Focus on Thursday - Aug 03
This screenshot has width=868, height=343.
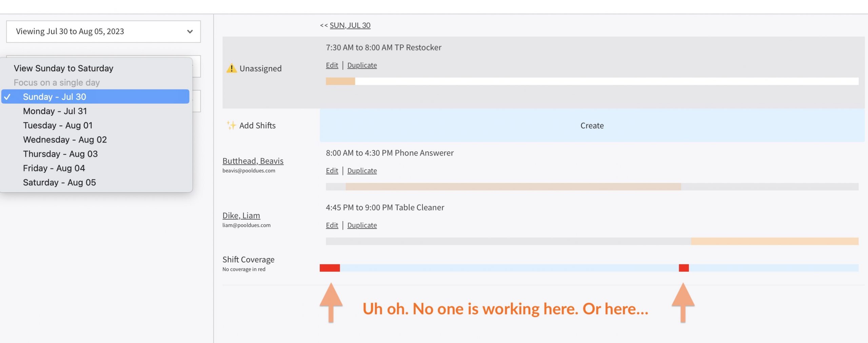pos(60,154)
